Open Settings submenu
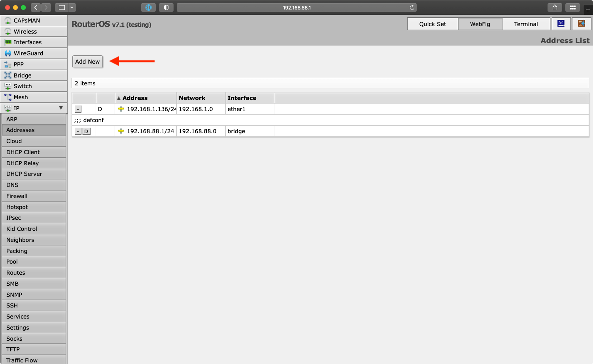Viewport: 593px width, 364px height. pos(34,328)
